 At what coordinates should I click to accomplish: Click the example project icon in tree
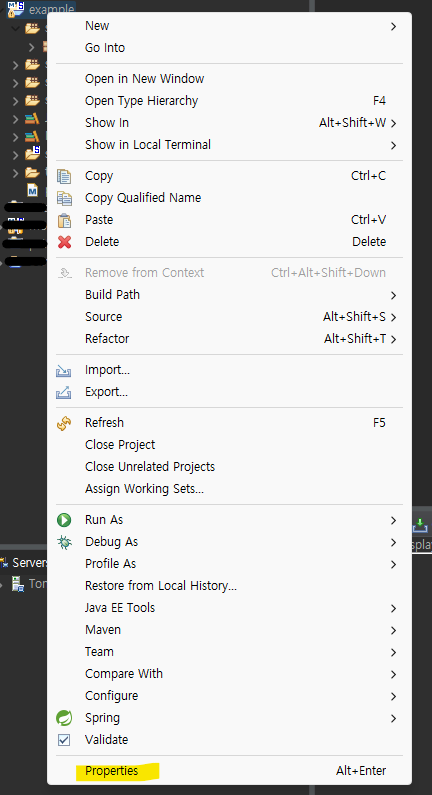click(16, 9)
